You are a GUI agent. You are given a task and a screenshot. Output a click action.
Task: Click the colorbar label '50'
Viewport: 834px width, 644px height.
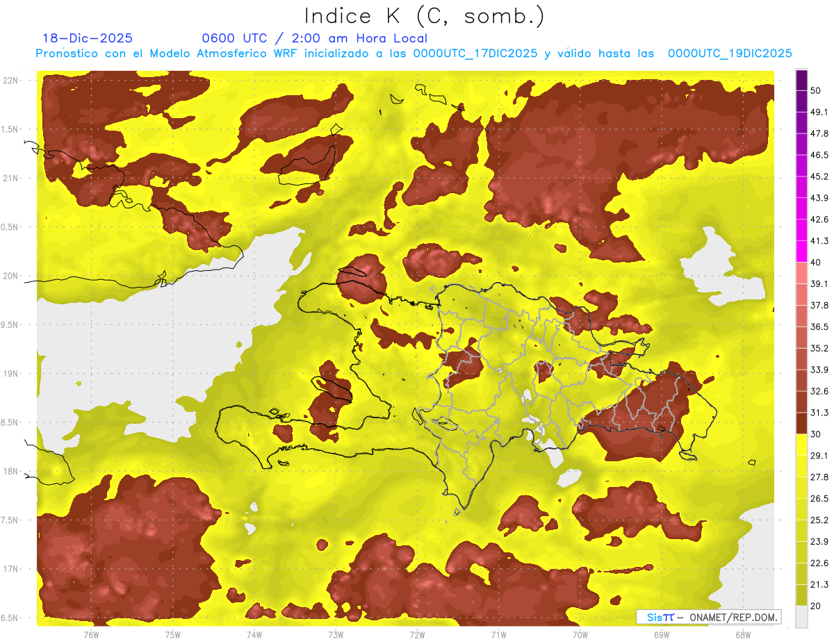coord(815,90)
